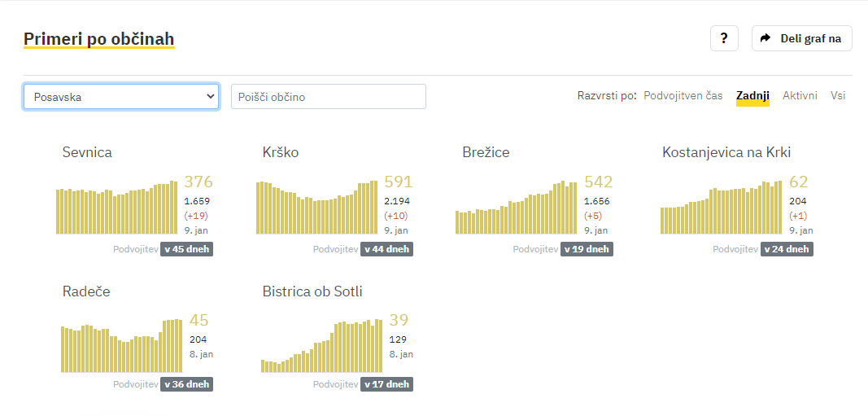Click the share arrow icon
This screenshot has height=416, width=868.
coord(765,38)
